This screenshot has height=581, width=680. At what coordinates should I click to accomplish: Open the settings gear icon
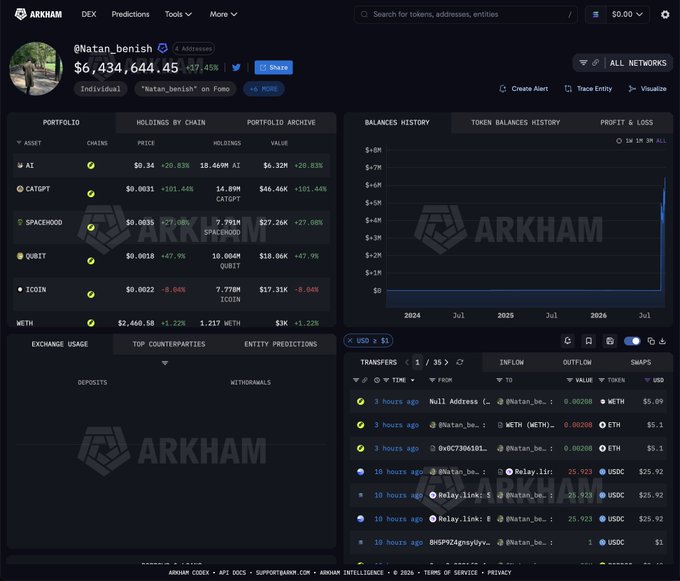[x=665, y=14]
